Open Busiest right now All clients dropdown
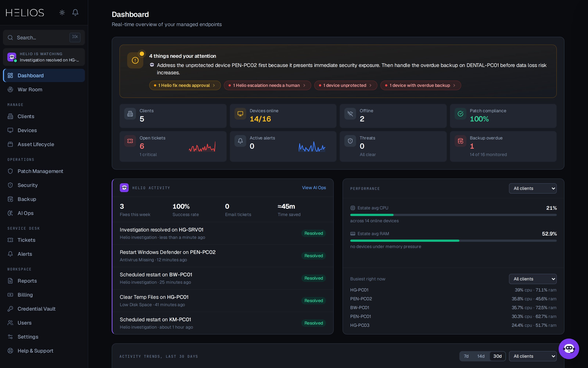 click(533, 279)
